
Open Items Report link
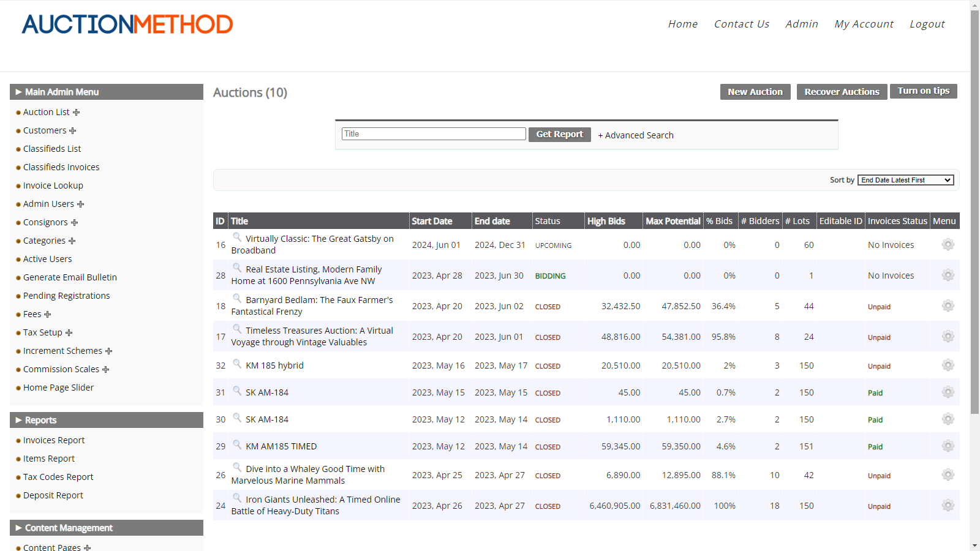pos(49,459)
